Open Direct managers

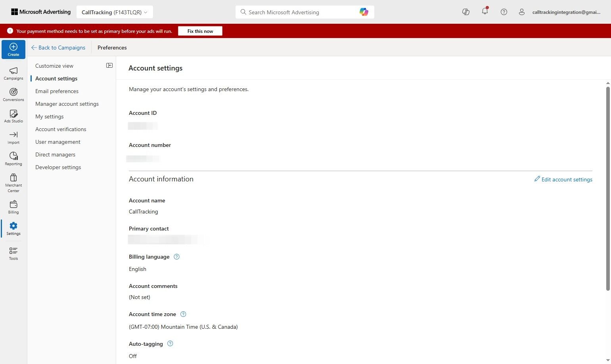click(55, 154)
